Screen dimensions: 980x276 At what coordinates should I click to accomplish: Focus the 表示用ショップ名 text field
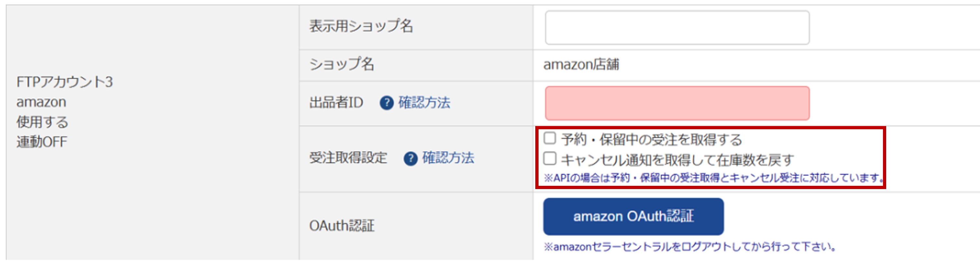coord(677,28)
